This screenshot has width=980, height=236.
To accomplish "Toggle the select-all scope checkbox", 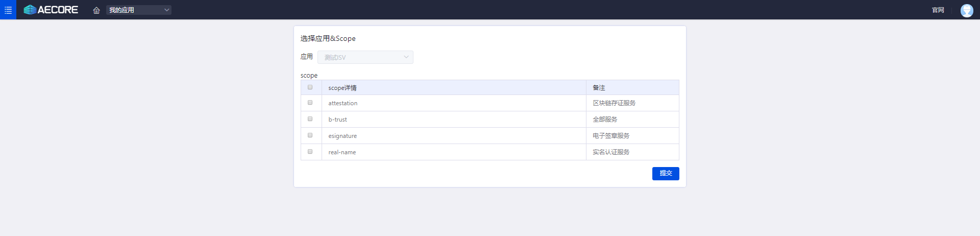I will (x=310, y=87).
